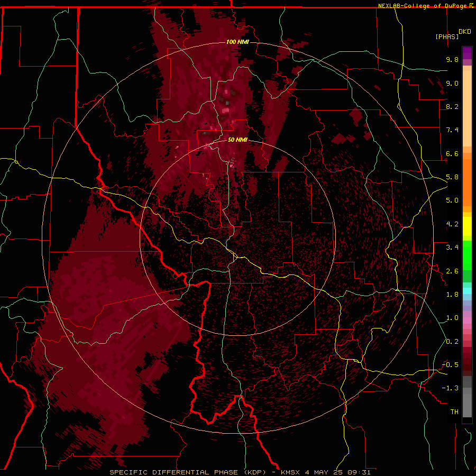This screenshot has height=476, width=476.
Task: Click the 100 NMI range ring label
Action: click(x=237, y=42)
